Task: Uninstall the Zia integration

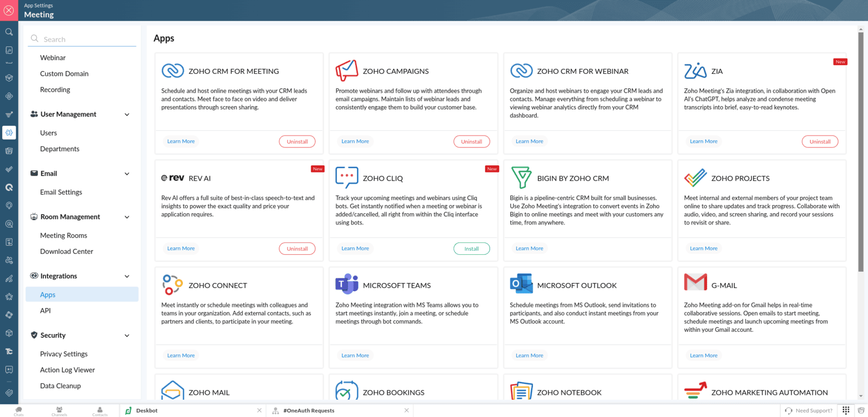Action: tap(820, 142)
